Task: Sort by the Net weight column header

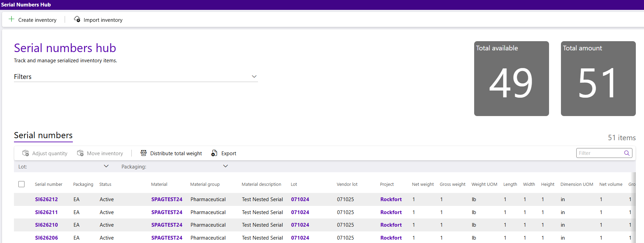Action: [x=423, y=184]
